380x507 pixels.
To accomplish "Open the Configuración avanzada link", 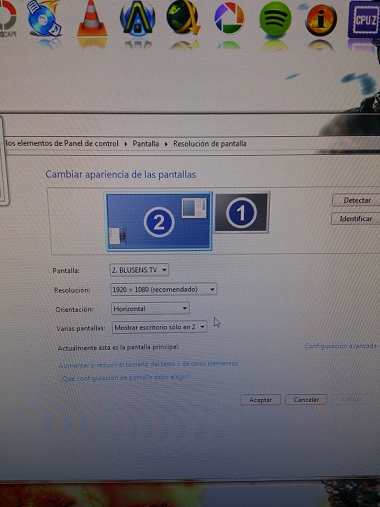I will point(340,346).
